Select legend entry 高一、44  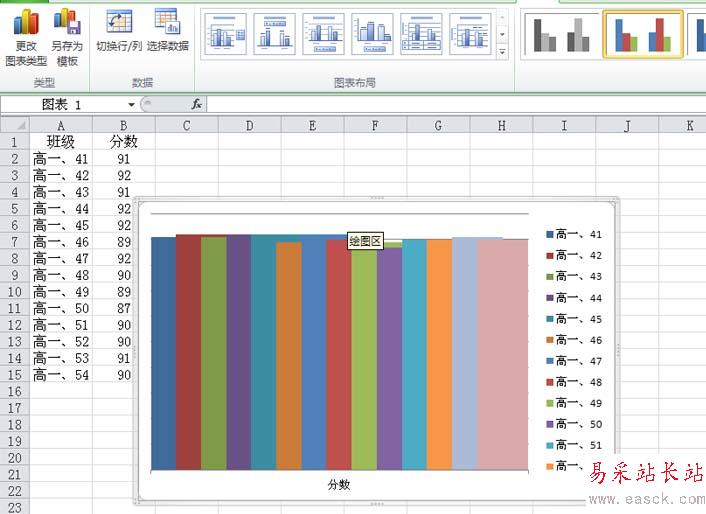(x=574, y=298)
